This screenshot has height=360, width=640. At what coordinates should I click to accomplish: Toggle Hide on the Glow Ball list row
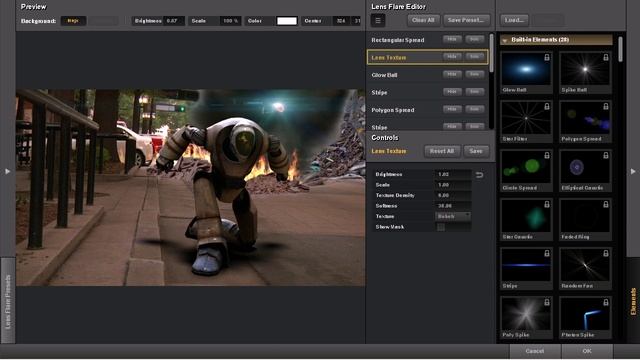point(452,74)
